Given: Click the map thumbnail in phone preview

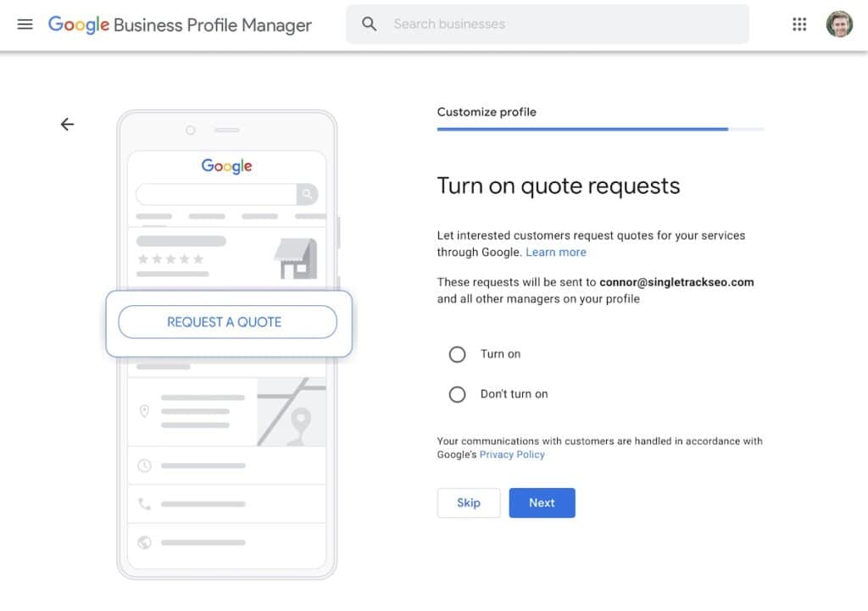Looking at the screenshot, I should click(291, 412).
